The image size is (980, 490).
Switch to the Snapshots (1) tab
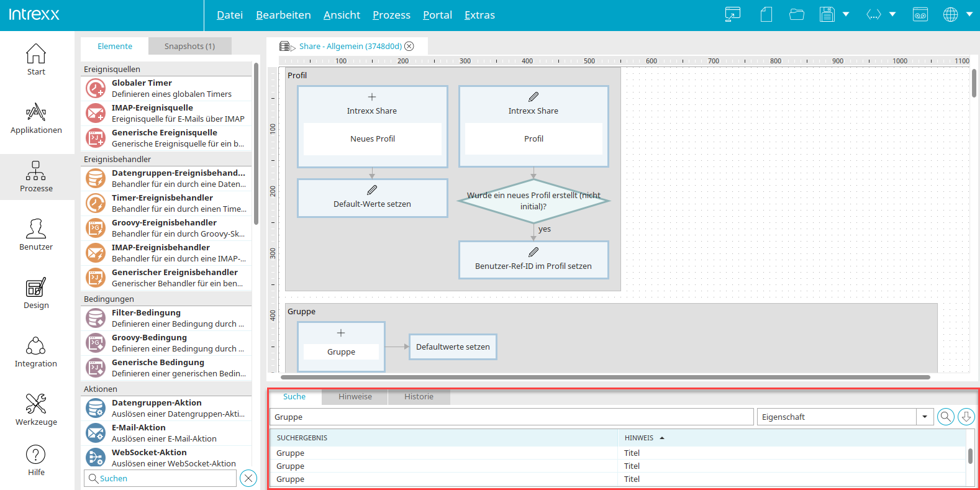189,46
